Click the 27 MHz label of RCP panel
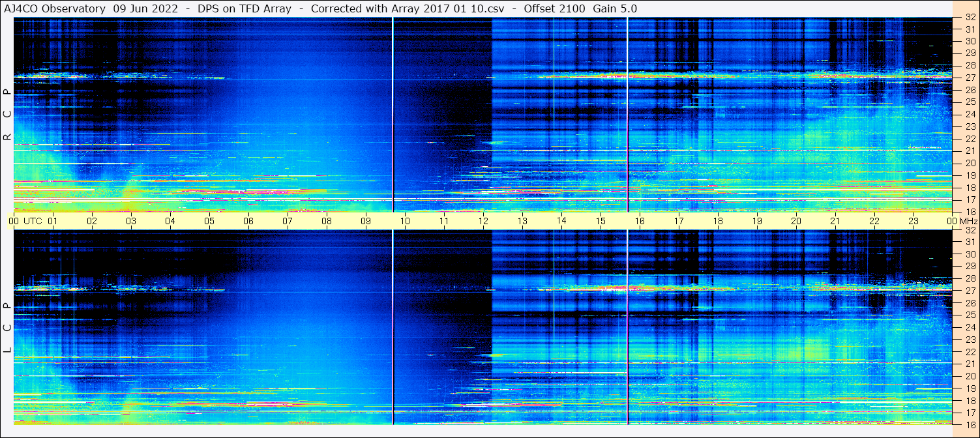The height and width of the screenshot is (438, 980). pos(970,78)
